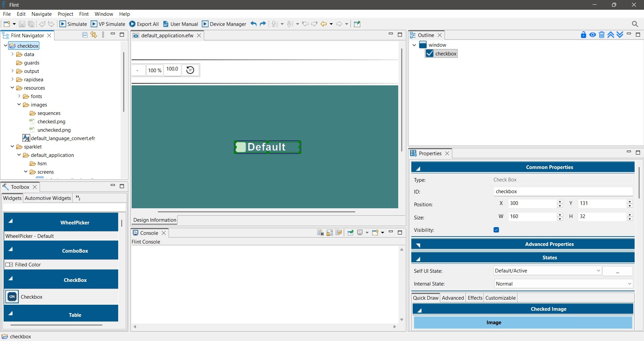Collapse all in Flint Navigator
This screenshot has width=644, height=341.
[85, 35]
